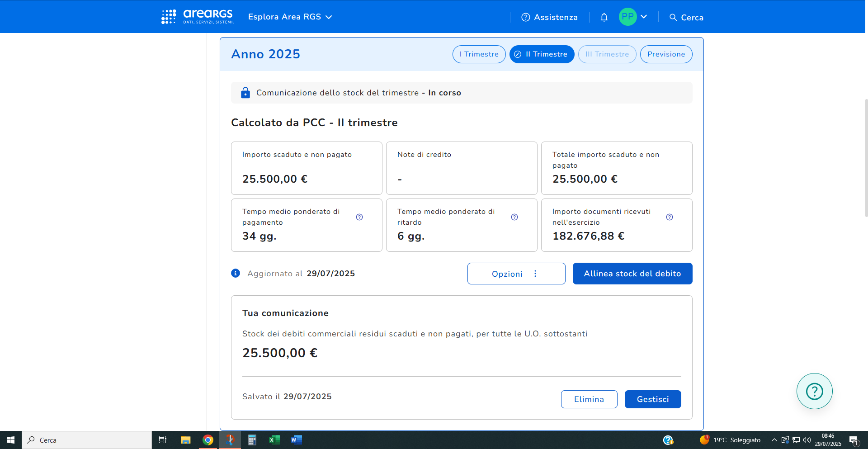Open the Opzioni dropdown menu
The height and width of the screenshot is (449, 868).
pyautogui.click(x=516, y=274)
